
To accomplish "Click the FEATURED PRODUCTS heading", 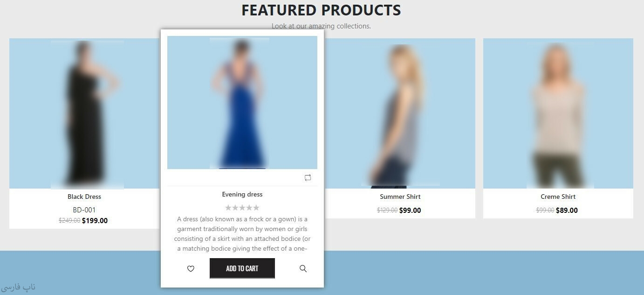I will click(321, 10).
